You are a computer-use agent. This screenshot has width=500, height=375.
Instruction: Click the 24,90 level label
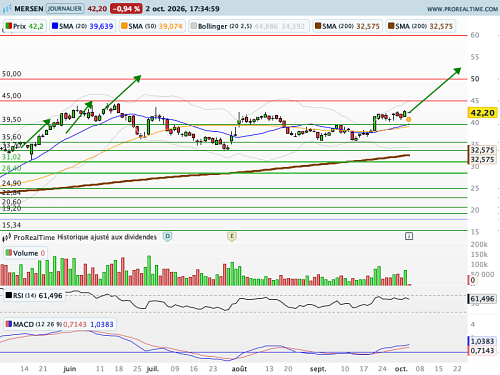point(12,183)
